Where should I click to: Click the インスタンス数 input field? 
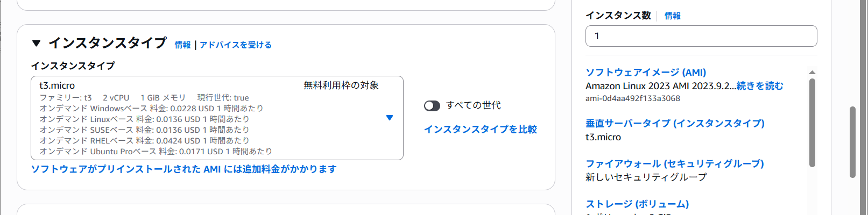(701, 36)
